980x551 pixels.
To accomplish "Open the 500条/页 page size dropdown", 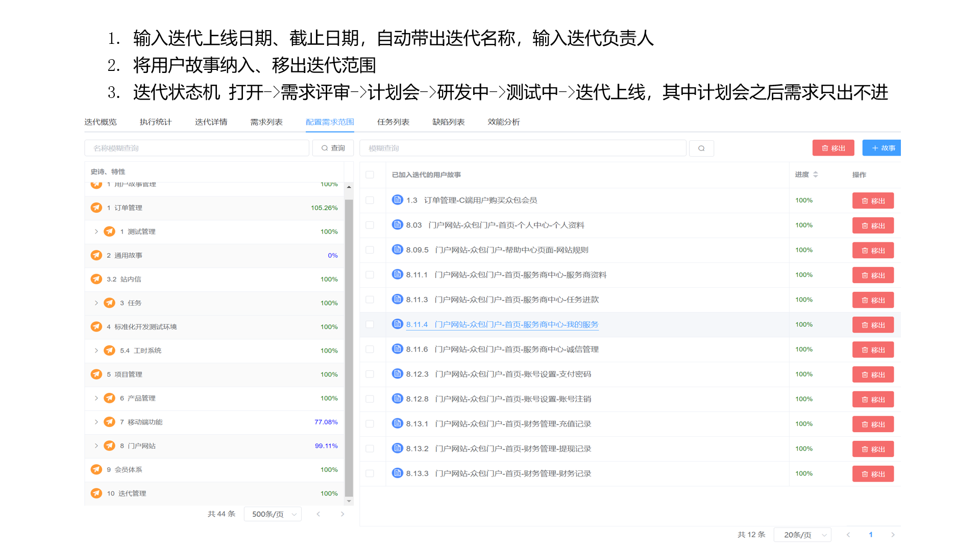I will (x=273, y=514).
